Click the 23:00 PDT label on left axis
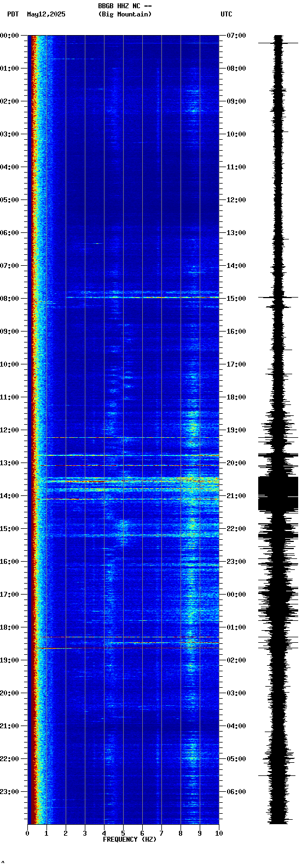This screenshot has width=302, height=868. [x=9, y=792]
